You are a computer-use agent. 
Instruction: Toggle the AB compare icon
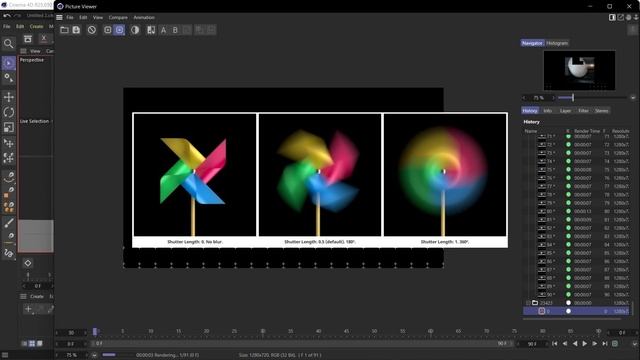(151, 30)
